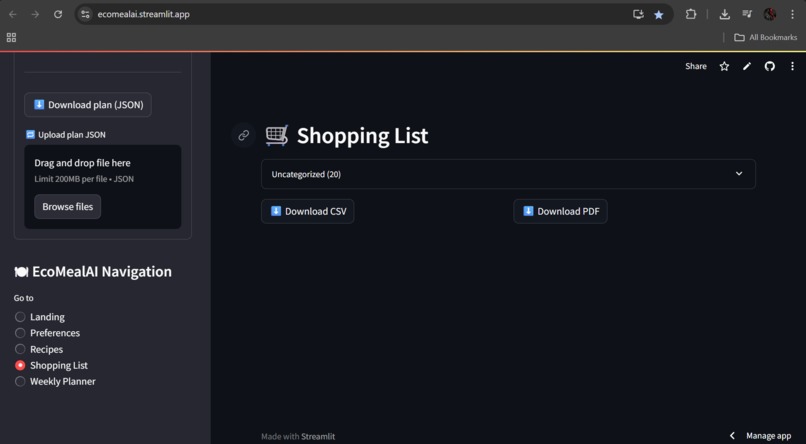Install app icon in address bar
This screenshot has width=806, height=444.
point(638,14)
